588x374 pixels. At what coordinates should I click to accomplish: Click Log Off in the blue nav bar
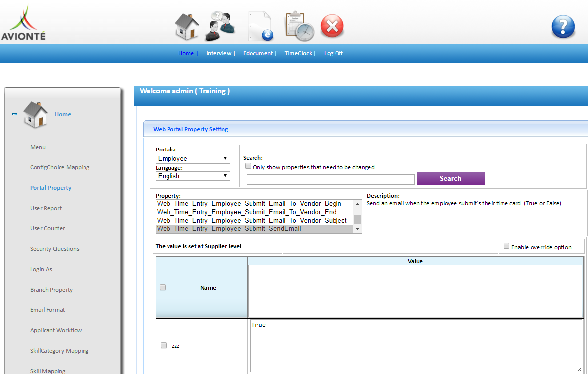pos(334,53)
